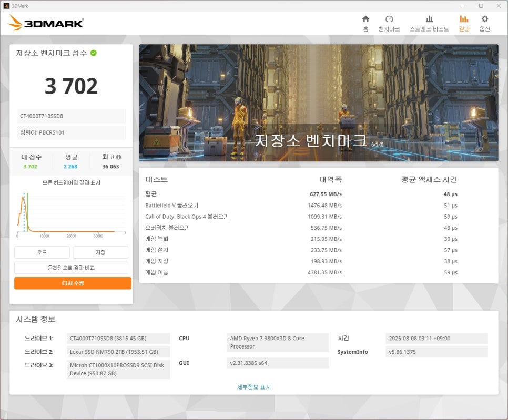508x420 pixels.
Task: Click Drive 2 Lexar SSD NM790 2TB field
Action: coord(118,352)
